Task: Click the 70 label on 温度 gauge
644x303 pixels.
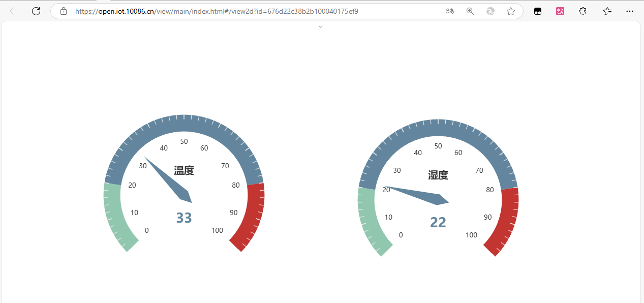Action: [225, 166]
